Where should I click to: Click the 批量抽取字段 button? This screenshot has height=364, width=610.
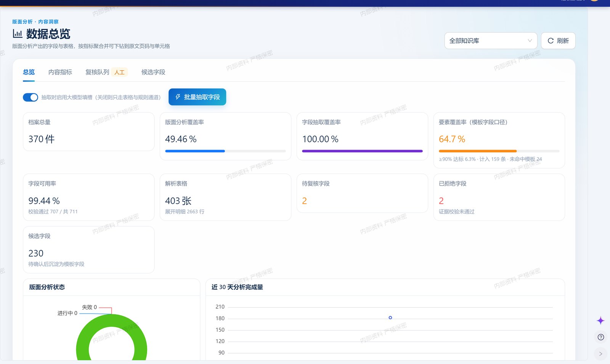tap(197, 97)
